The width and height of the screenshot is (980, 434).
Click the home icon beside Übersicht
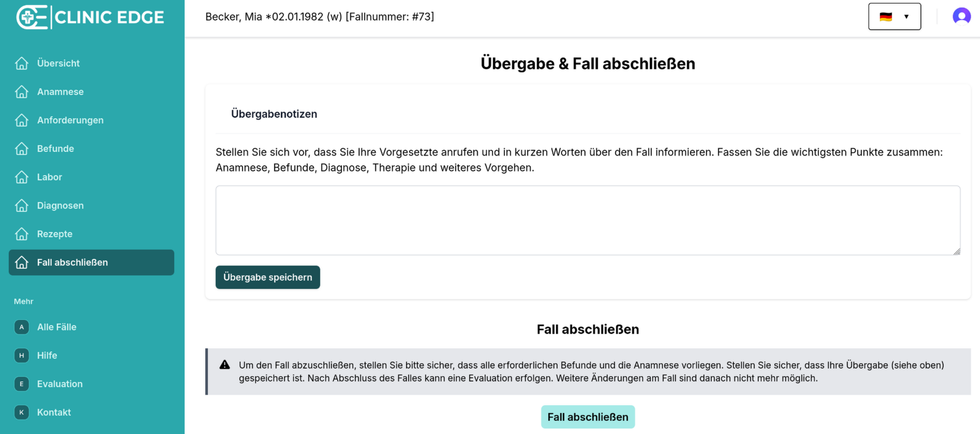pyautogui.click(x=22, y=63)
